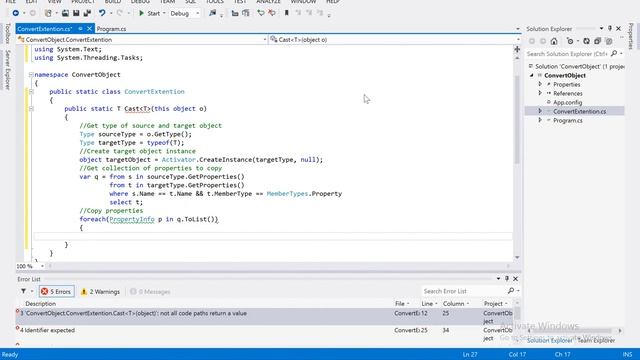Save the current file with the disk icon
This screenshot has height=360, width=640.
point(76,13)
